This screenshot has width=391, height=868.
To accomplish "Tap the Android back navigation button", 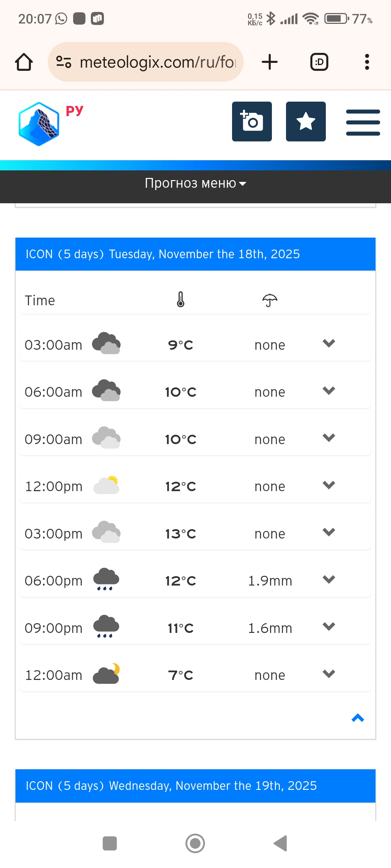I will 281,843.
